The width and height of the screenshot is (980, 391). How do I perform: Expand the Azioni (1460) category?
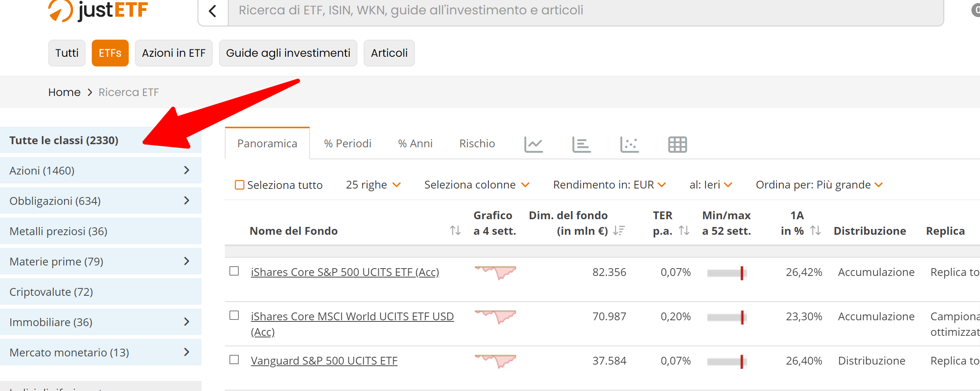[101, 170]
